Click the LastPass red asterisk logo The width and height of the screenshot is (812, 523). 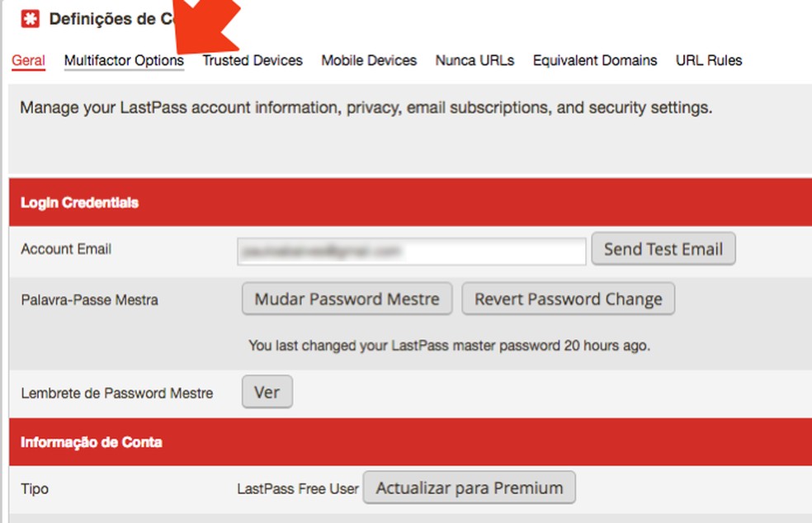coord(30,19)
